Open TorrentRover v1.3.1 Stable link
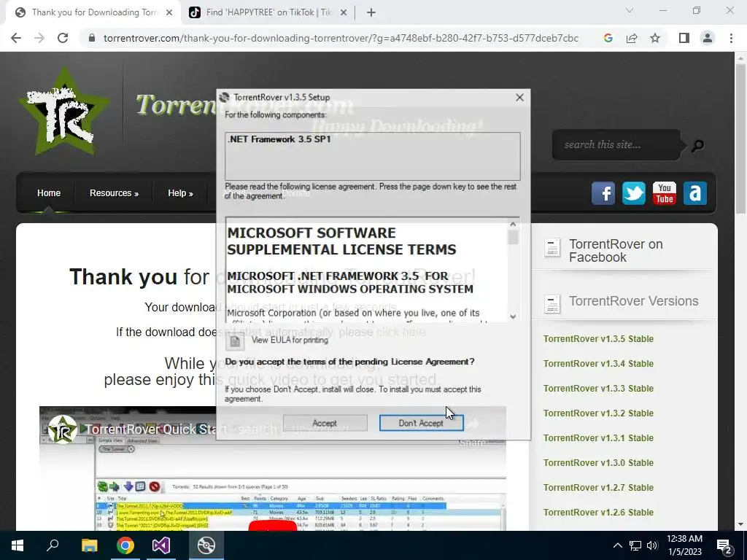Screen dimensions: 747x560 (x=598, y=438)
